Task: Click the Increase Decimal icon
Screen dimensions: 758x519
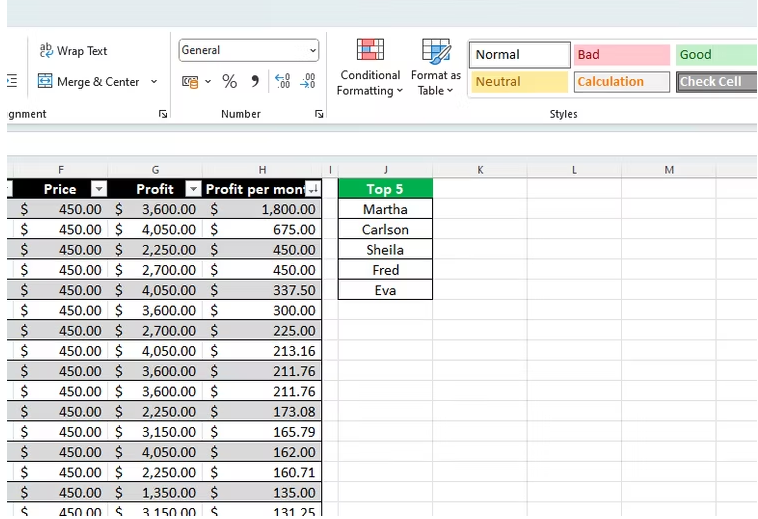Action: (x=283, y=81)
